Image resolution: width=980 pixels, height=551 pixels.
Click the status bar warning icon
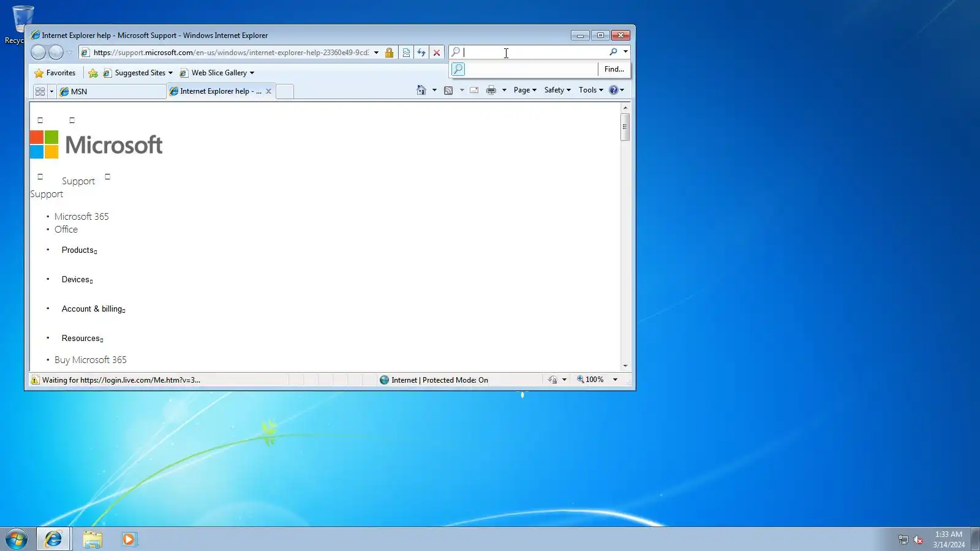(35, 380)
